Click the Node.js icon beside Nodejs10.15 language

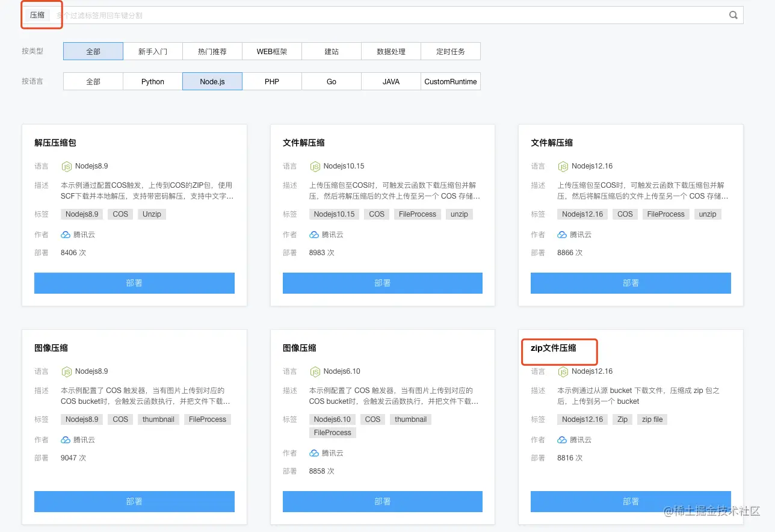315,166
